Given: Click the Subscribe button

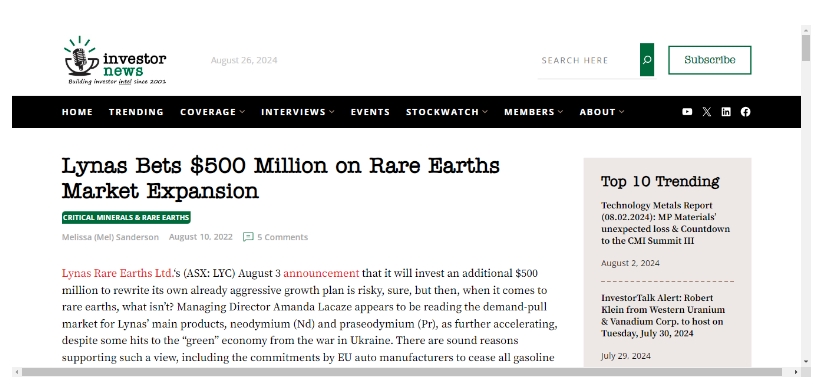Looking at the screenshot, I should (x=709, y=60).
